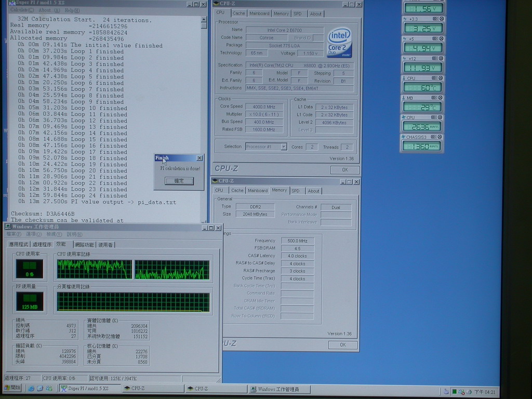Open settings of the +3.3 voltage monitor
532x399 pixels.
click(435, 19)
